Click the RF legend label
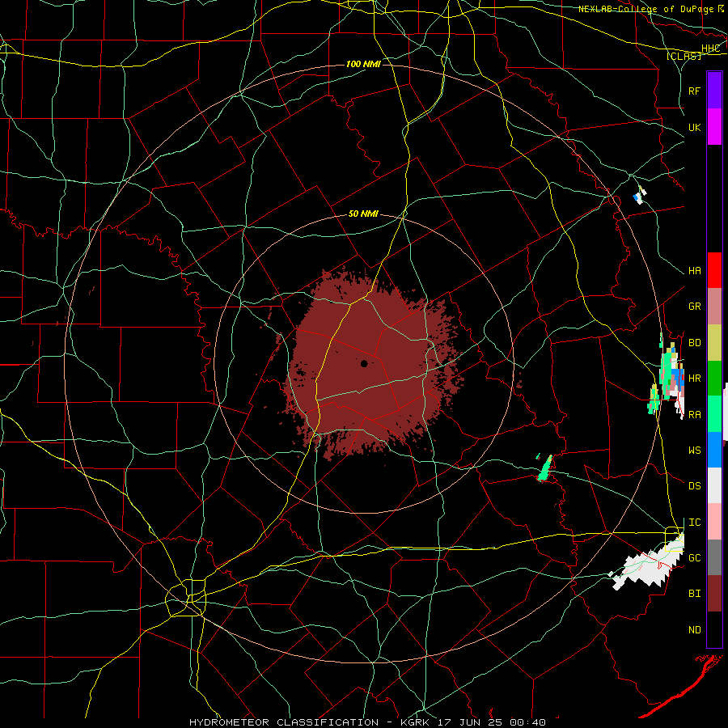 click(694, 91)
